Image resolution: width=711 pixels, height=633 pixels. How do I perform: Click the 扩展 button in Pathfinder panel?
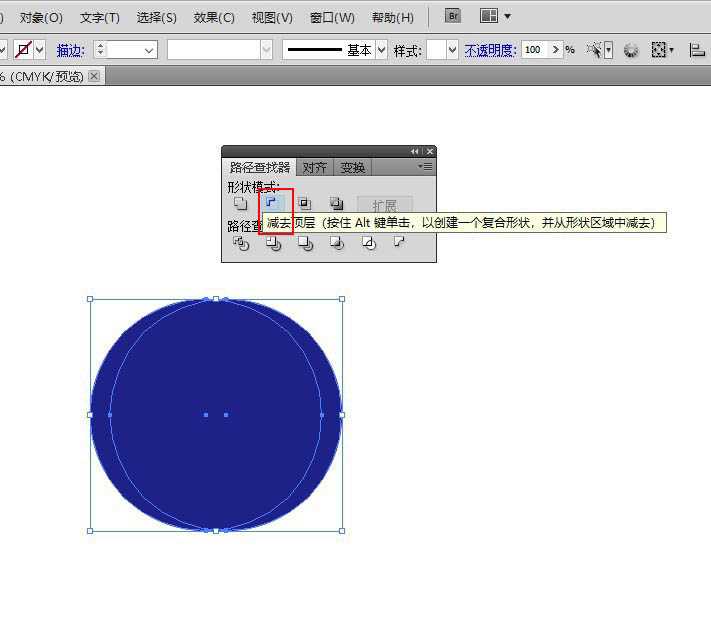[x=384, y=205]
